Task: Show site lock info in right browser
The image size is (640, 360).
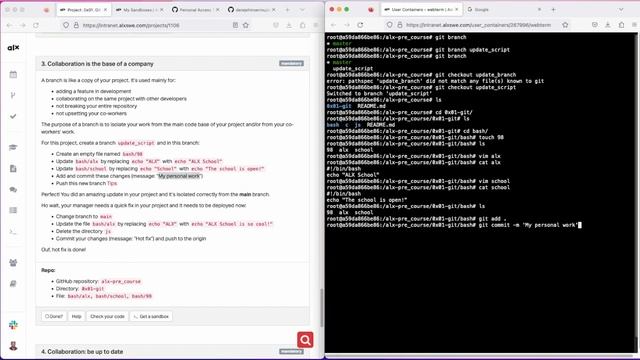Action: pyautogui.click(x=400, y=25)
